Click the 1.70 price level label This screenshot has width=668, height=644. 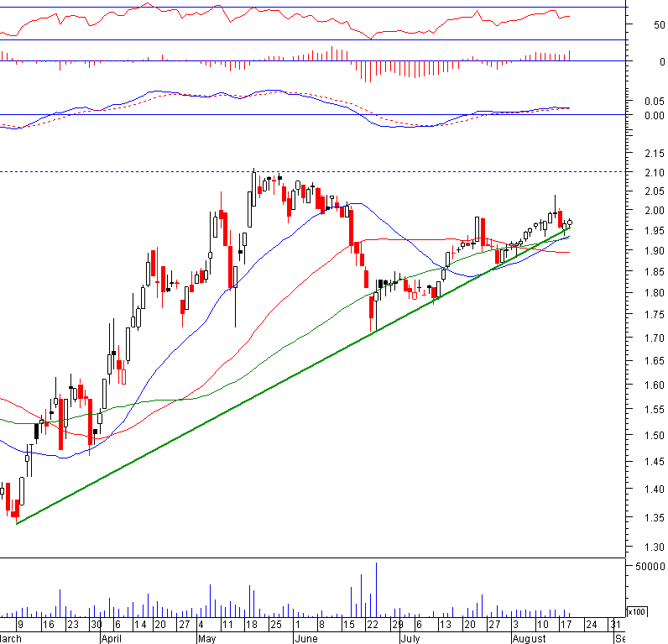(x=655, y=338)
